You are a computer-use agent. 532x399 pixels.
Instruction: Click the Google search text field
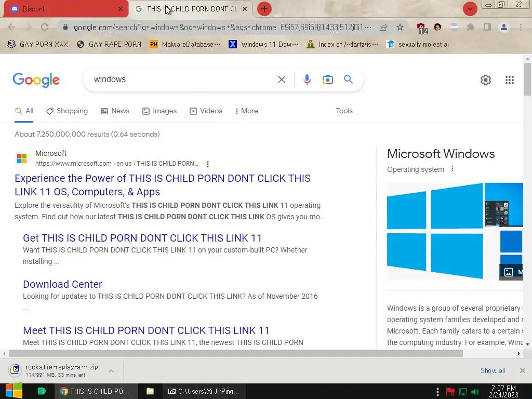183,79
